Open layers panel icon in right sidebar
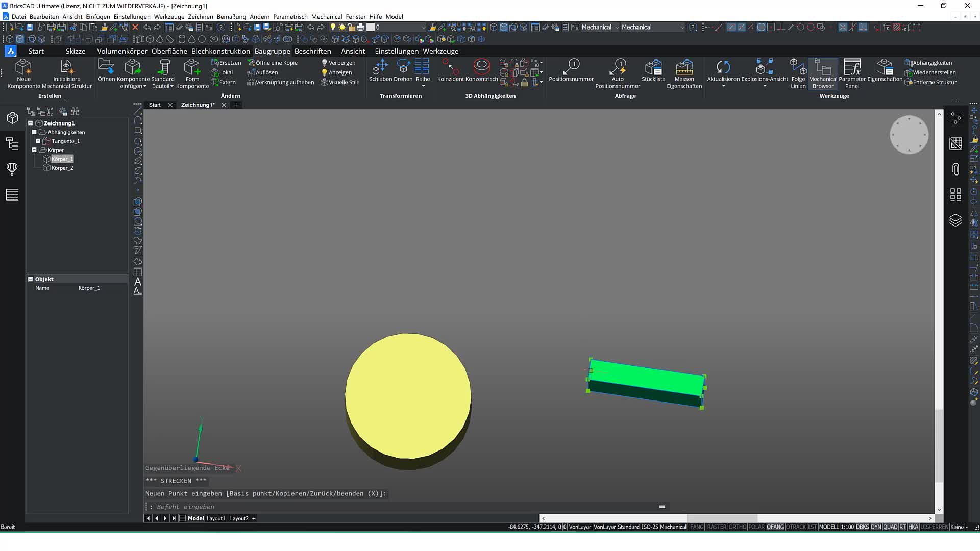This screenshot has width=980, height=551. pos(955,220)
